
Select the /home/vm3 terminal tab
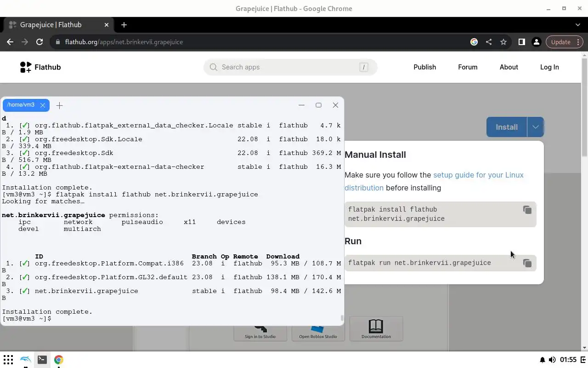21,105
